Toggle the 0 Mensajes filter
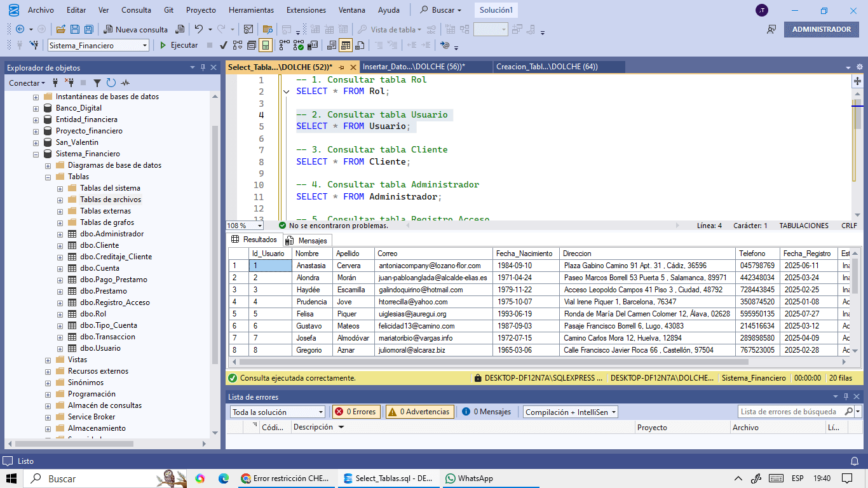The image size is (868, 488). [x=487, y=412]
